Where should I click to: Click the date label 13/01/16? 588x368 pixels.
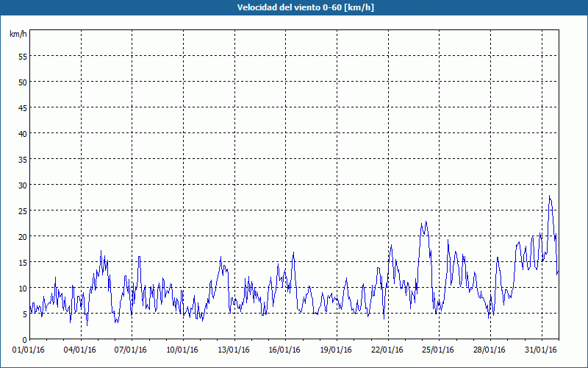click(x=234, y=350)
